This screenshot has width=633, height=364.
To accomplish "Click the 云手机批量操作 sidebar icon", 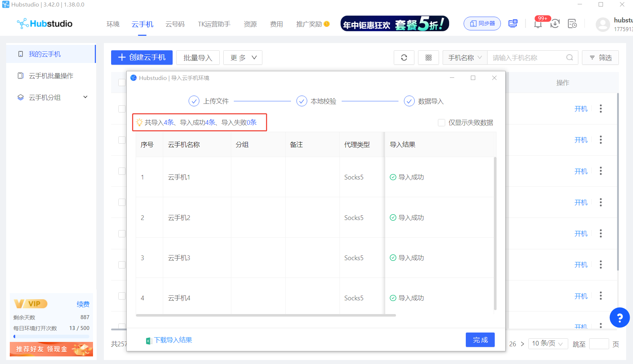I will tap(21, 76).
